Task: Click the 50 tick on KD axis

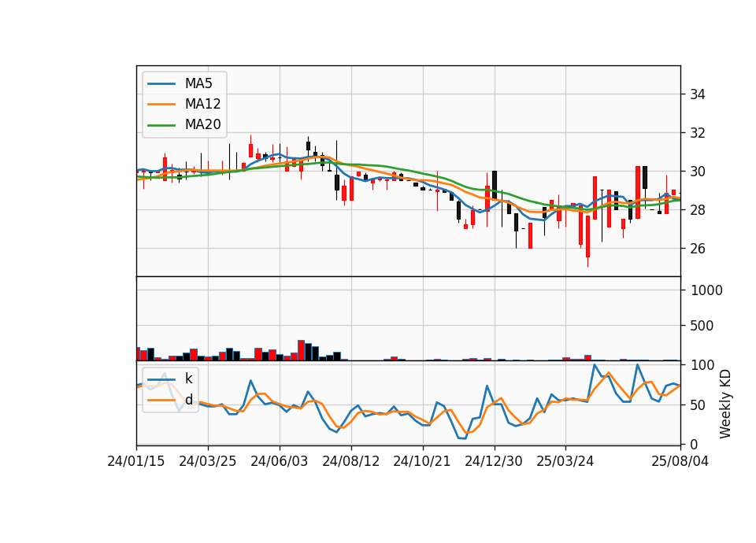Action: coord(699,405)
